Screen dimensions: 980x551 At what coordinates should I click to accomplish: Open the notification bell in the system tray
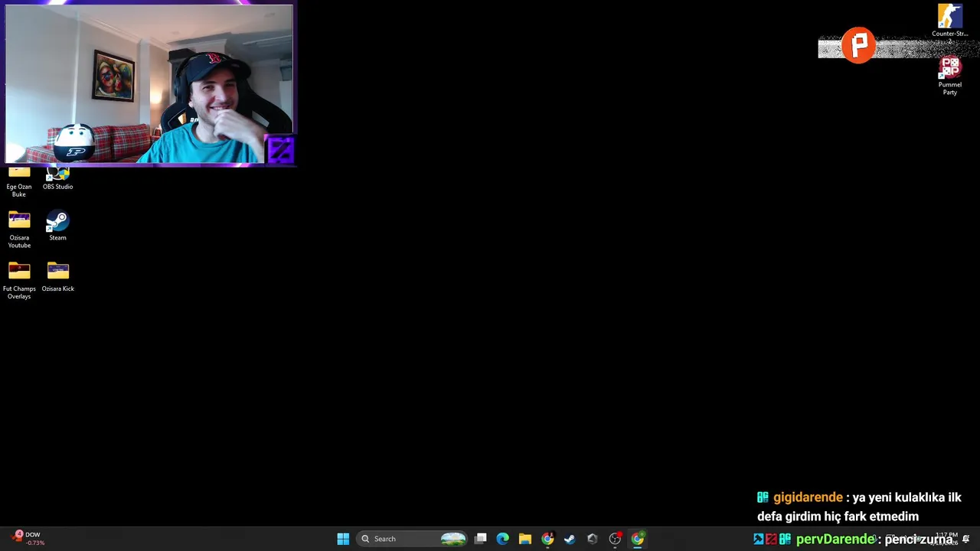pyautogui.click(x=966, y=539)
